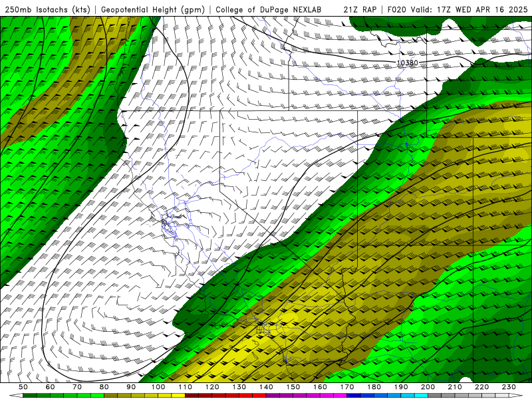Click the cyan swatch just before the 200 mark
This screenshot has height=399, width=532.
coord(422,396)
